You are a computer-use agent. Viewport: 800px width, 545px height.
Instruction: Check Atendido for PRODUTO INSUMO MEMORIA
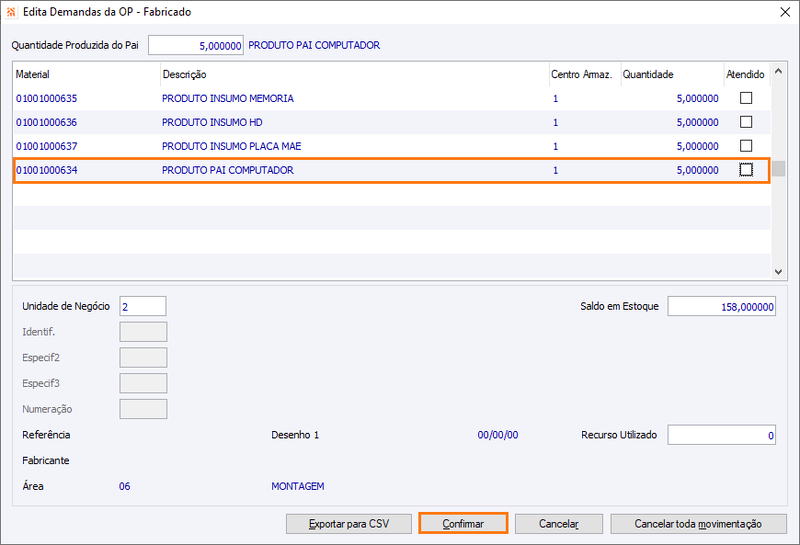(x=746, y=97)
